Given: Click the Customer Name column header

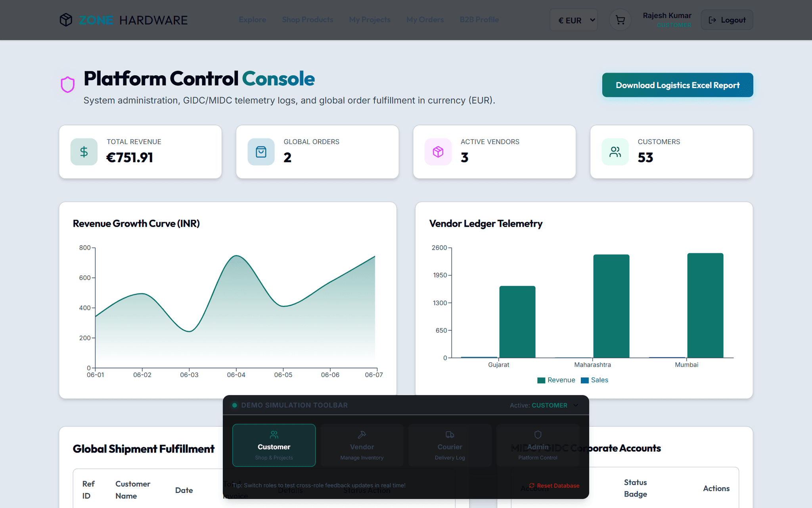Looking at the screenshot, I should (x=133, y=490).
